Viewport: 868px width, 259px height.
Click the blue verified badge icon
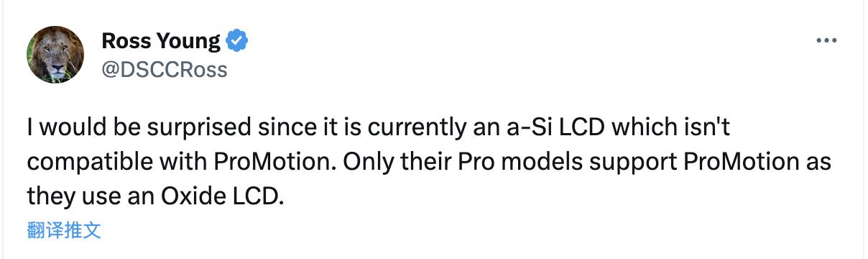[238, 41]
